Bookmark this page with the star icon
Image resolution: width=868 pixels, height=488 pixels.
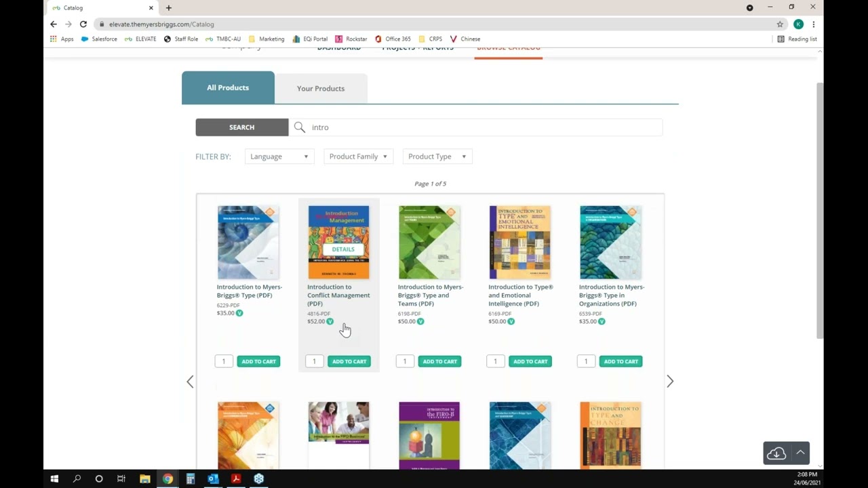point(780,24)
